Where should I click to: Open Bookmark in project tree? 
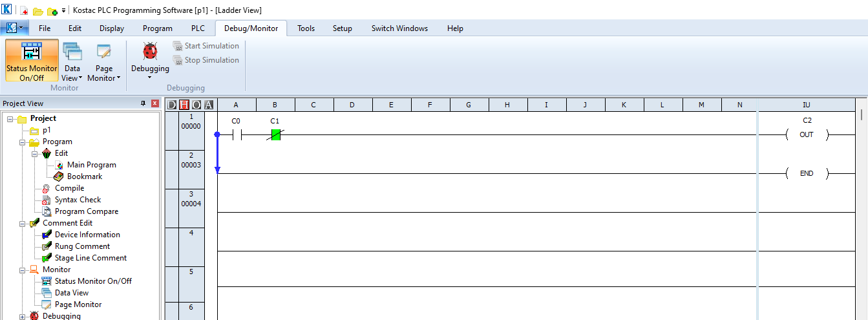pyautogui.click(x=85, y=176)
